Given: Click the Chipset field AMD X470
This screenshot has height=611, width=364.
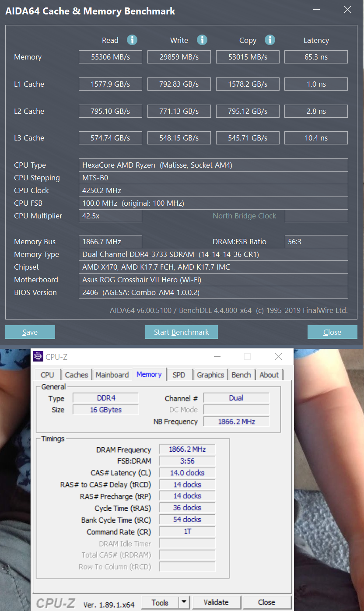Looking at the screenshot, I should tap(213, 267).
